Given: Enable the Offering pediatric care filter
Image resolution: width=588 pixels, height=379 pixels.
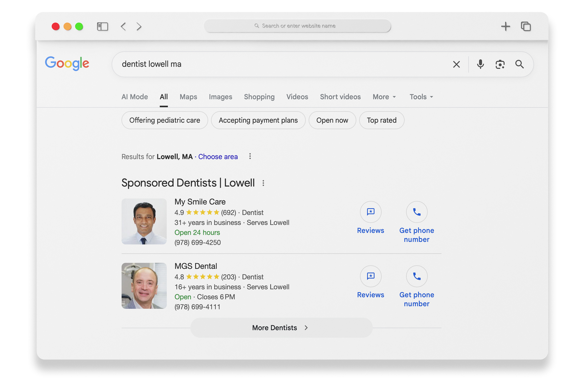Looking at the screenshot, I should (x=165, y=120).
